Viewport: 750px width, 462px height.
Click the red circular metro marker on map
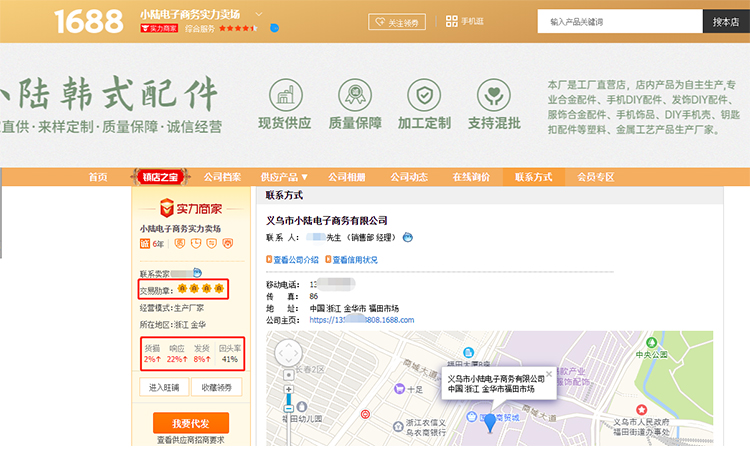365,414
